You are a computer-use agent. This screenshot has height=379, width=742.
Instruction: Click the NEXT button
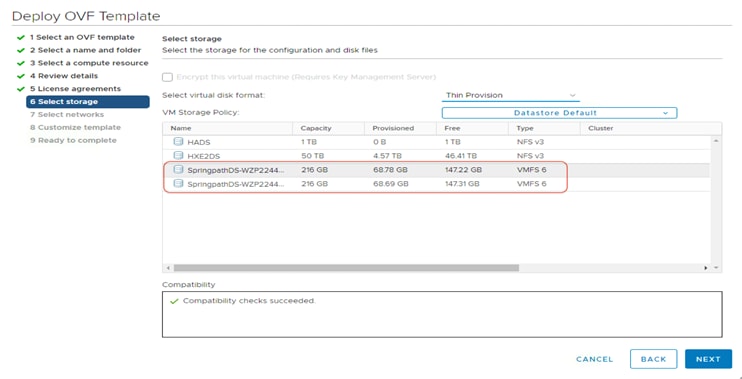tap(708, 359)
